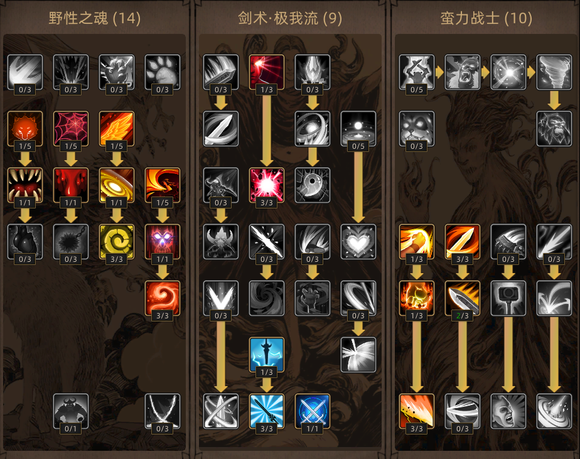Select the red burst 3/3 skill icon

266,185
